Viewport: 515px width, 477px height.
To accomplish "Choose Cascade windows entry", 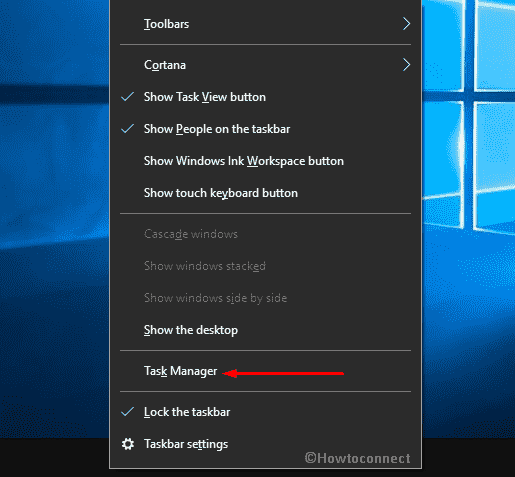I will click(265, 234).
